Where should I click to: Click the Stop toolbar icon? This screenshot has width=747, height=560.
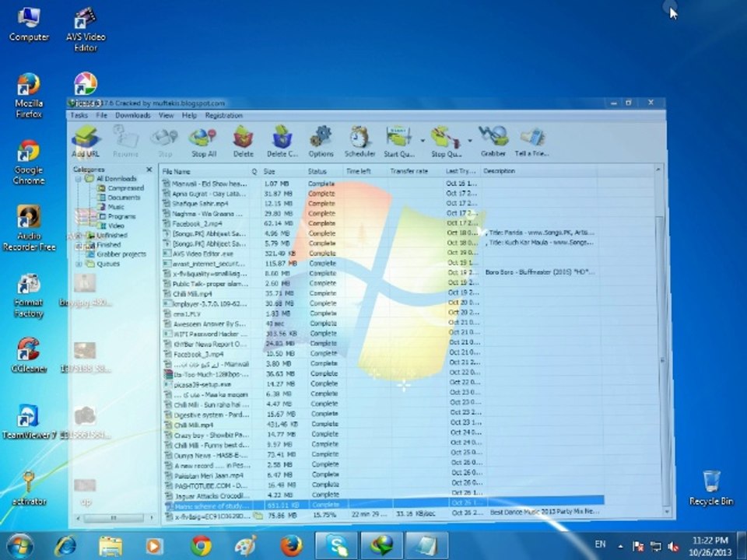click(164, 142)
